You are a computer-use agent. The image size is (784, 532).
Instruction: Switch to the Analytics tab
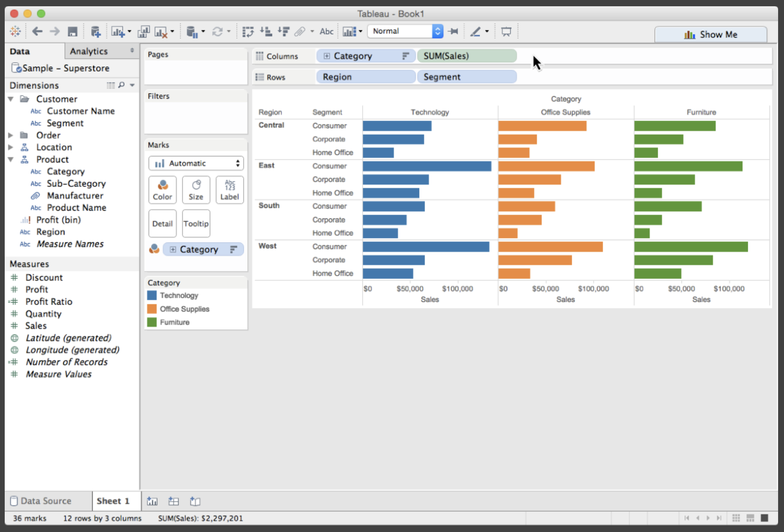pos(89,51)
